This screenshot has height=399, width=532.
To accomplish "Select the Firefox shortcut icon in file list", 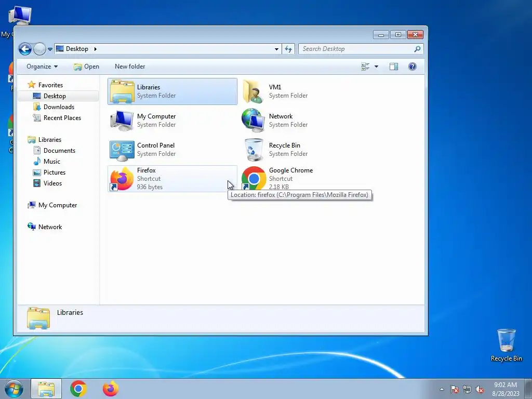I will coord(122,179).
